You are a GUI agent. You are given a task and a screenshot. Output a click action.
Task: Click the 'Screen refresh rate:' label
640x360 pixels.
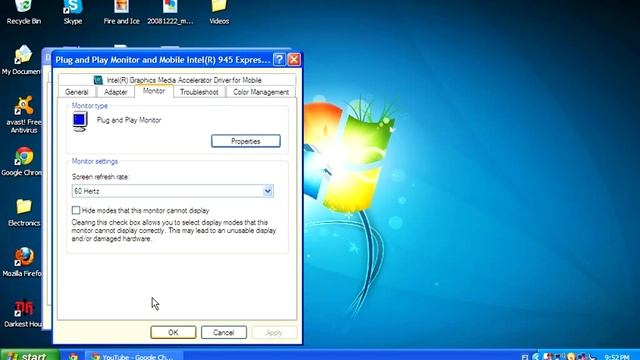100,177
